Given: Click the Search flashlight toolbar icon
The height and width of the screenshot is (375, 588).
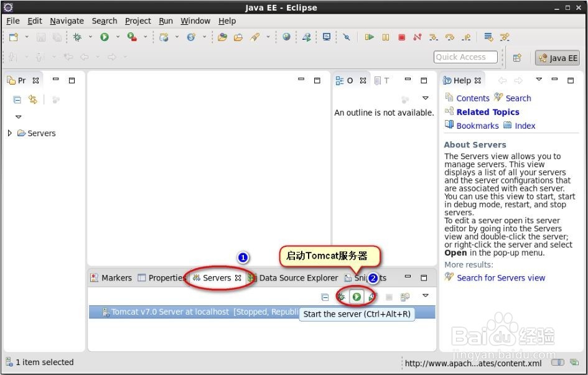Looking at the screenshot, I should (255, 37).
